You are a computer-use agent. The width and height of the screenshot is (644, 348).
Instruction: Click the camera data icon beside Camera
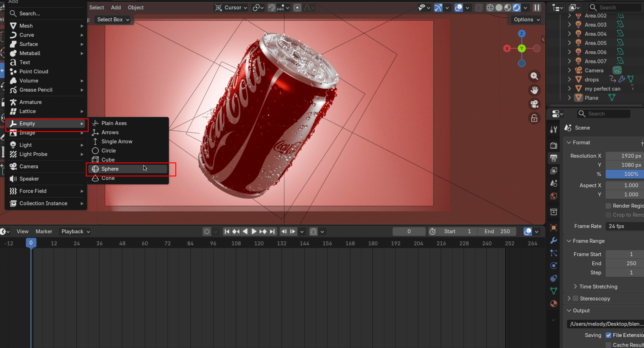(x=617, y=70)
